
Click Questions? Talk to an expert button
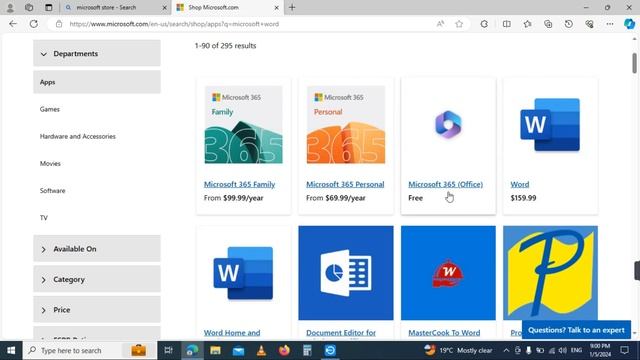[x=576, y=330]
